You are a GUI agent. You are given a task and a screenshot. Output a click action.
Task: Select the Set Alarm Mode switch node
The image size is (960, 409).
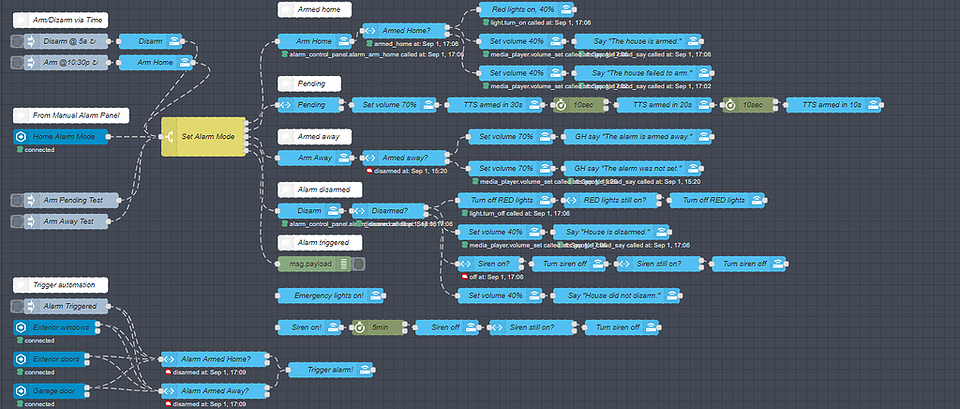tap(203, 137)
